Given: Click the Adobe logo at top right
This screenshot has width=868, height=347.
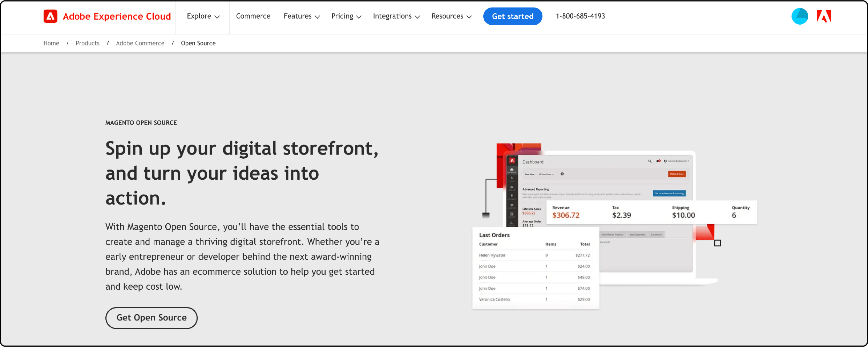Looking at the screenshot, I should coord(824,16).
